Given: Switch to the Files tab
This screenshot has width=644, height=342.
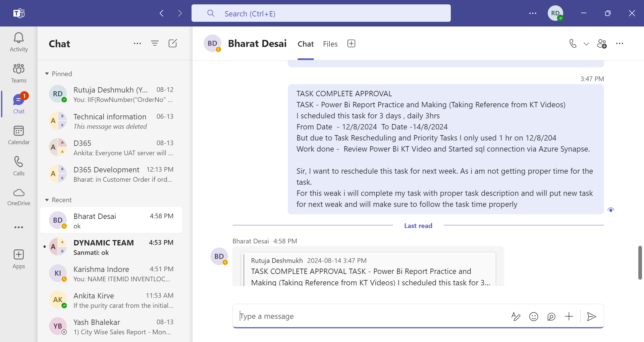Looking at the screenshot, I should click(330, 44).
